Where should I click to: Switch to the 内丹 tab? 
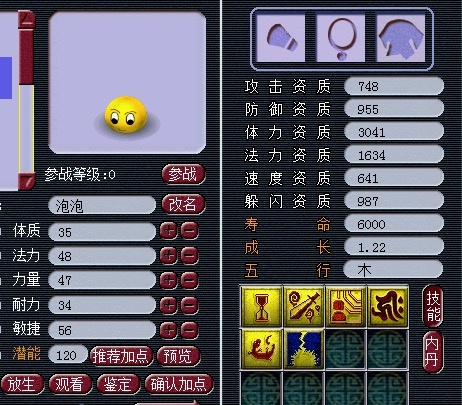[432, 351]
